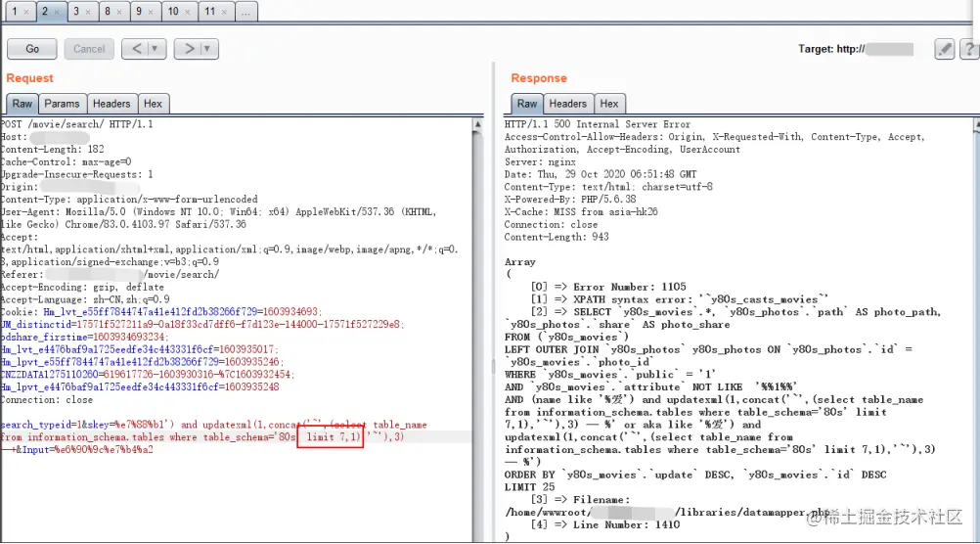Click the X-Cache: MISS from asia-hk26 line
980x544 pixels.
click(581, 212)
